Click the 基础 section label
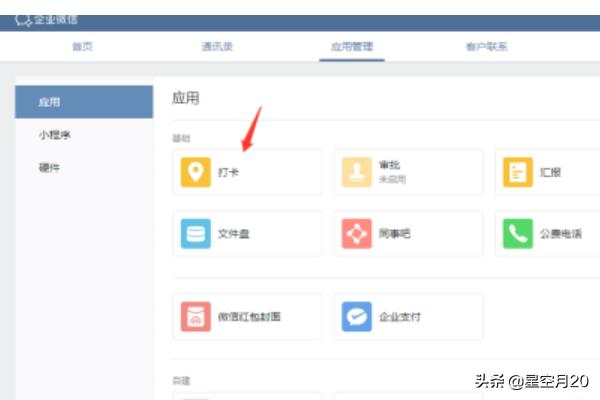The width and height of the screenshot is (600, 400). [181, 138]
